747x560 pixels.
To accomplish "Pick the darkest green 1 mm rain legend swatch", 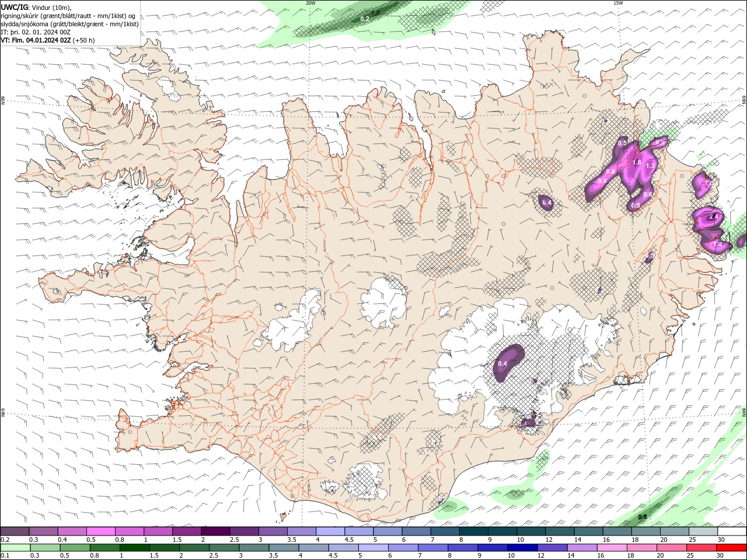I will (x=135, y=548).
